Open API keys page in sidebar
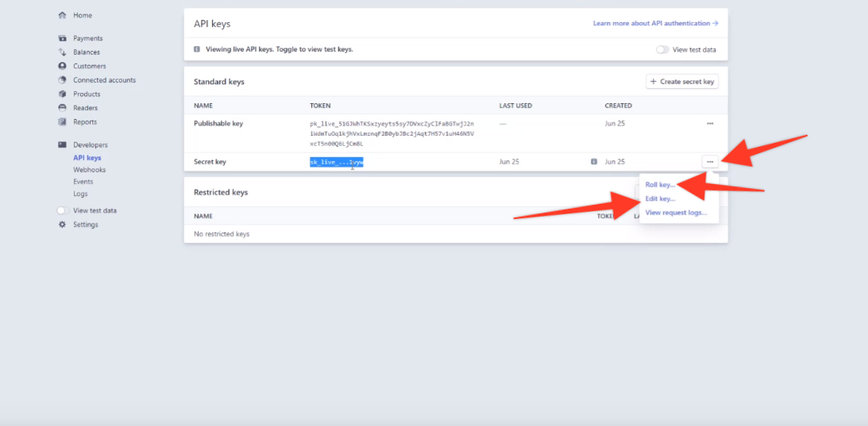 87,158
